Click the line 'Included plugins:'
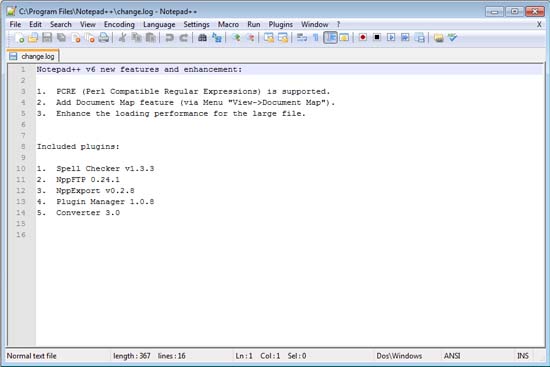The height and width of the screenshot is (367, 550). click(78, 147)
